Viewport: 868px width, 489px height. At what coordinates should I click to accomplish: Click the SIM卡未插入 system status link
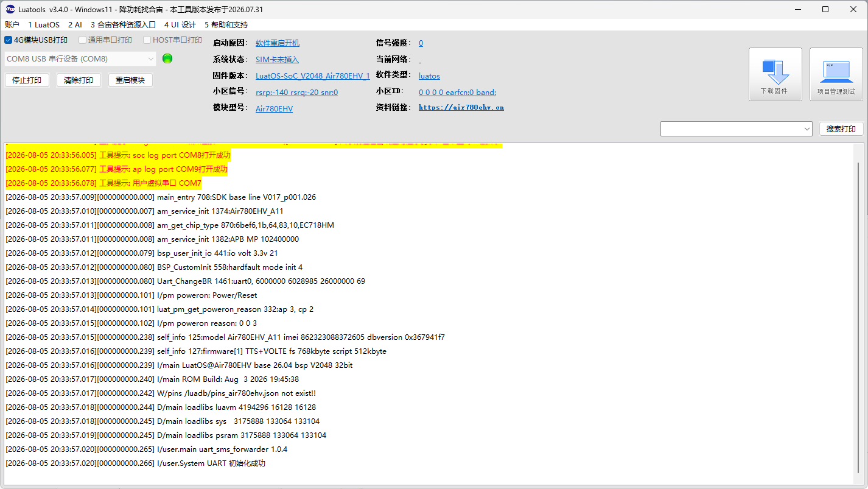tap(277, 60)
